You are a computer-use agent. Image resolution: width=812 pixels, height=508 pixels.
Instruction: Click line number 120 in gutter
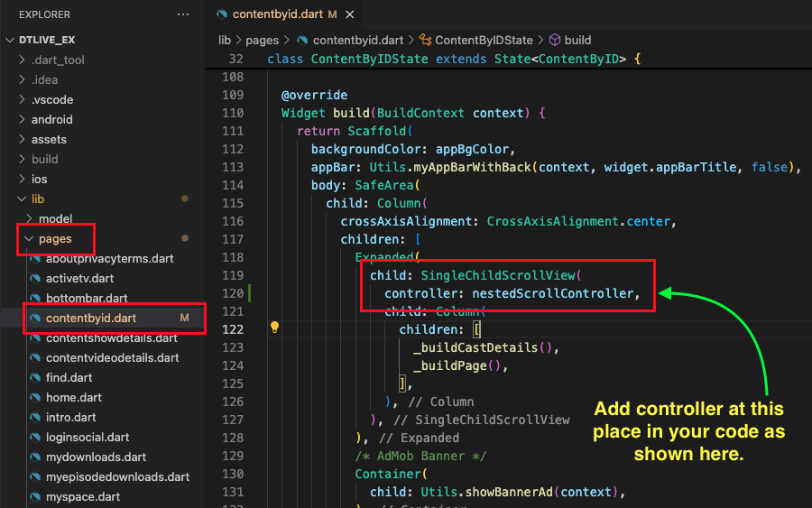click(233, 293)
